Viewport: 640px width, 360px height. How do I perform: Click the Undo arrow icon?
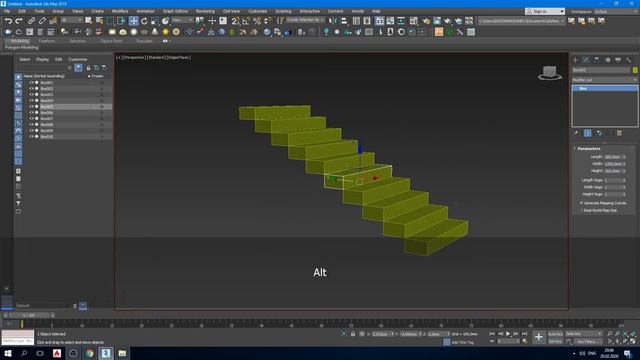(8, 20)
